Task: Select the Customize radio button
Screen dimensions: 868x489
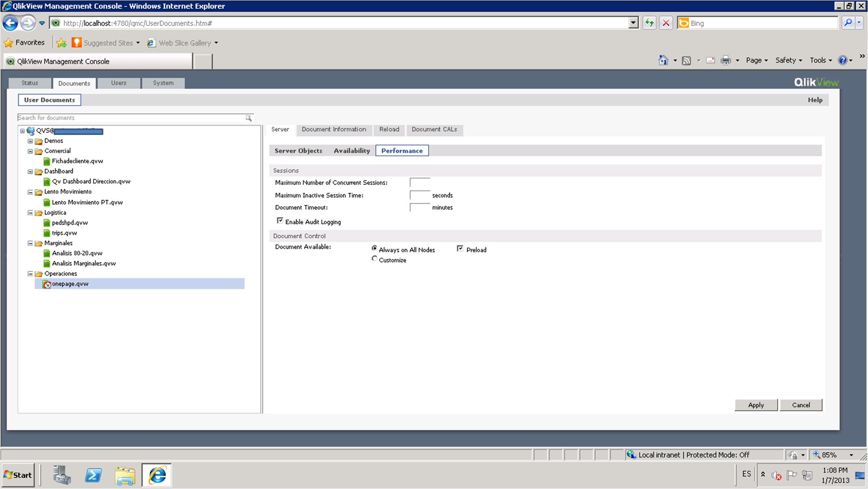Action: click(374, 259)
